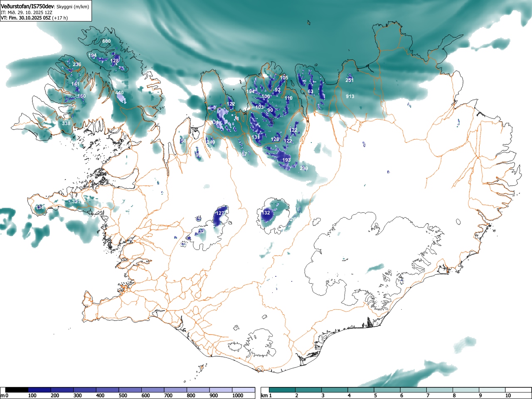Click the map value 58
The width and height of the screenshot is (532, 399).
[184, 141]
